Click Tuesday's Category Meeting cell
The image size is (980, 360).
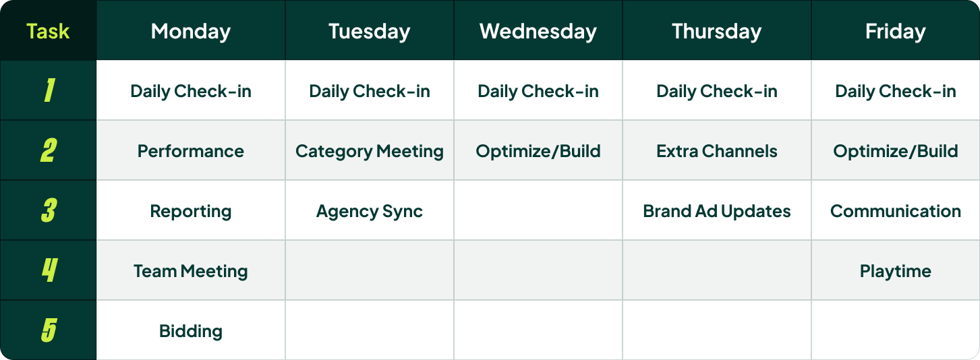[370, 151]
